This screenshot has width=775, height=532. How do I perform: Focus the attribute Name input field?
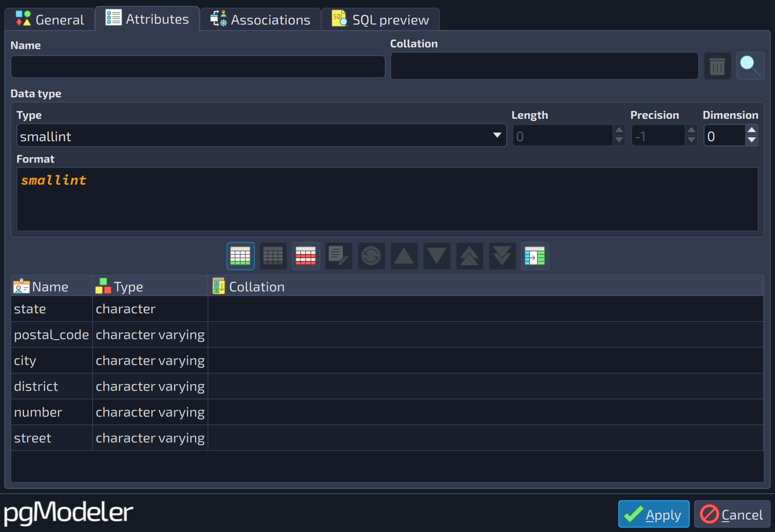pos(198,67)
